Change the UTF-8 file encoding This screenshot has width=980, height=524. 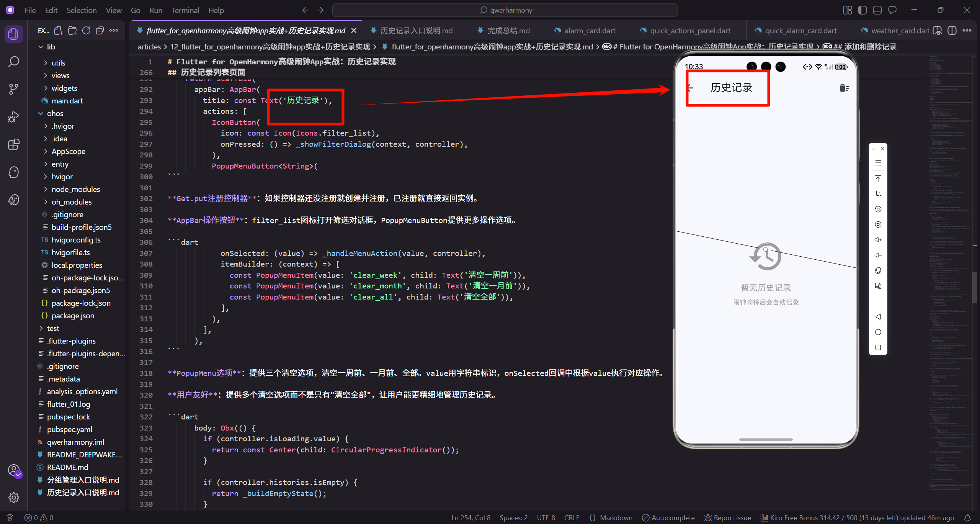click(x=546, y=518)
